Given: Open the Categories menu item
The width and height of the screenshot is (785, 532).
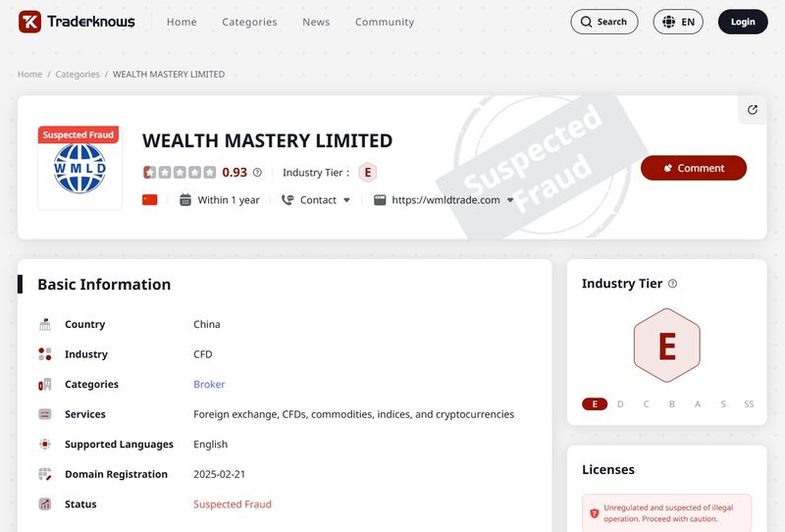Looking at the screenshot, I should [249, 22].
